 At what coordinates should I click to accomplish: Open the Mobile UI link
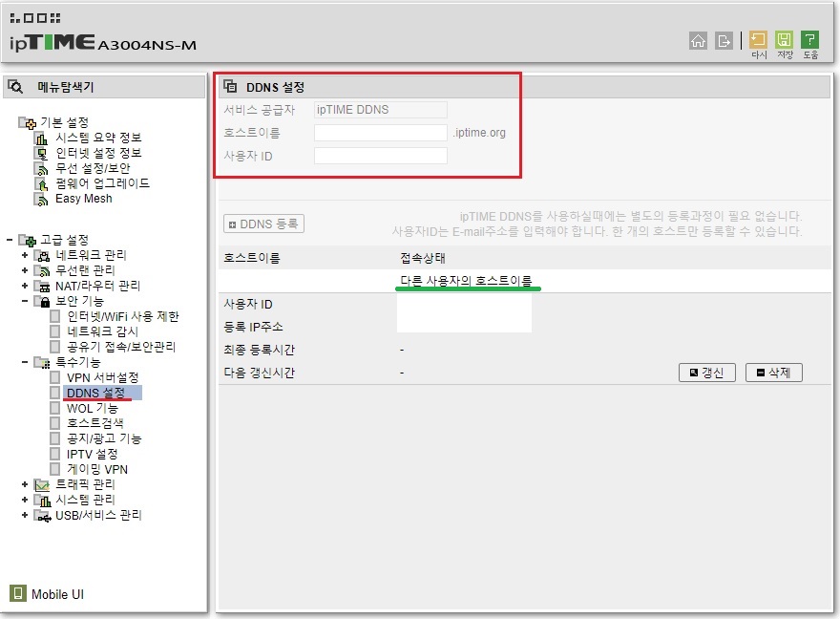coord(57,594)
